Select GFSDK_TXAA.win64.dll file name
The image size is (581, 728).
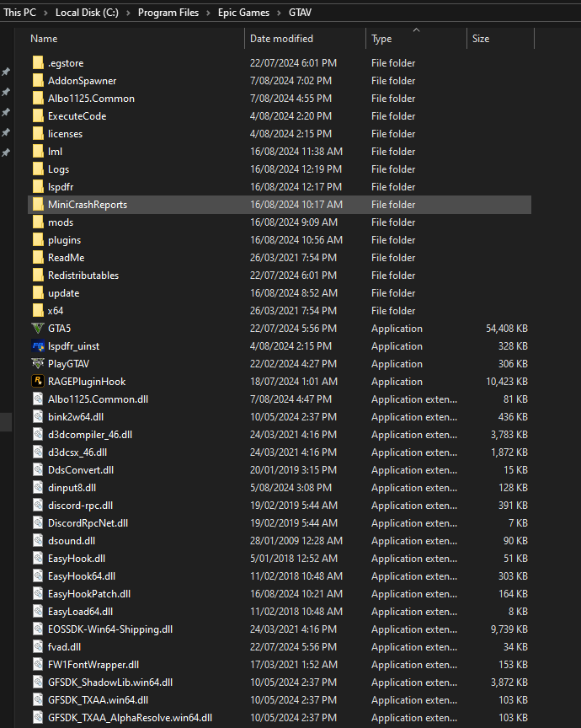tap(99, 699)
